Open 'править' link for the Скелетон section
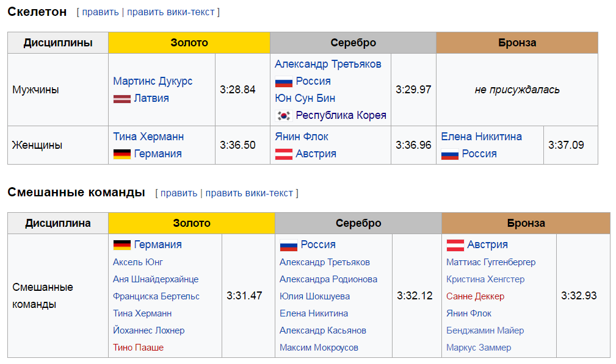616x364 pixels. 100,12
